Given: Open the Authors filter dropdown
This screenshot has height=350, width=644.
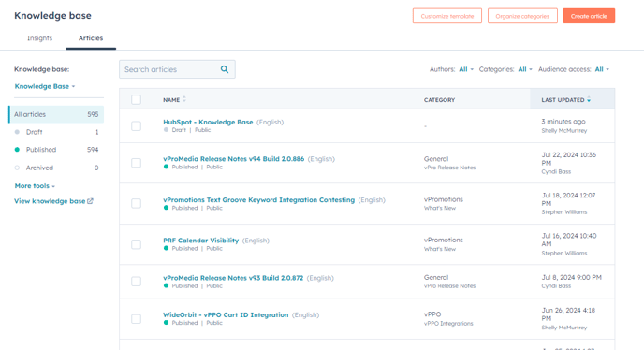Looking at the screenshot, I should point(466,69).
